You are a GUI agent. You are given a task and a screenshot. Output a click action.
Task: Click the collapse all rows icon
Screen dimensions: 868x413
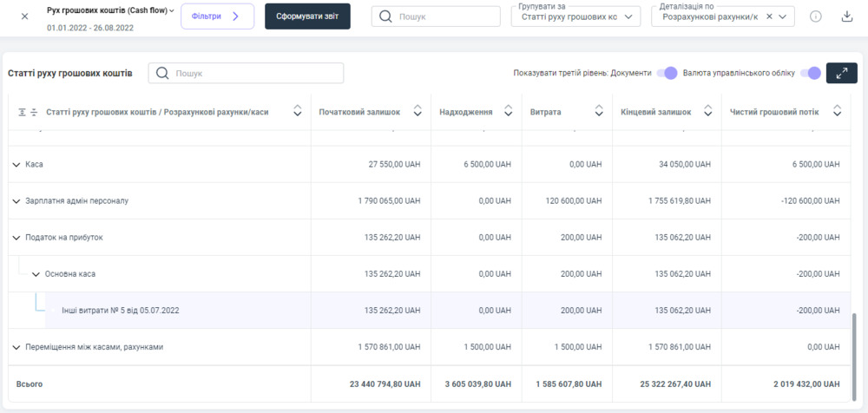[34, 112]
